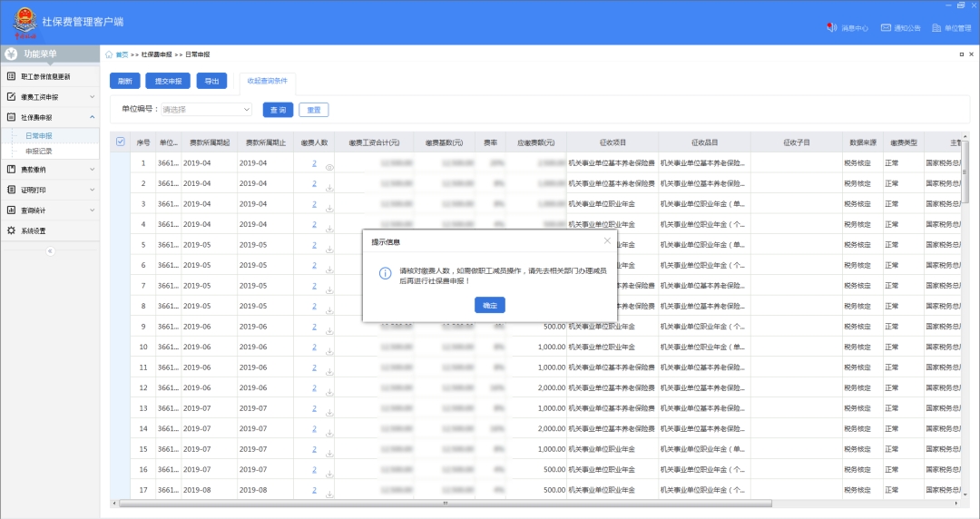Screen dimensions: 980x519
Task: Click the 提交申报 button
Action: pyautogui.click(x=168, y=82)
